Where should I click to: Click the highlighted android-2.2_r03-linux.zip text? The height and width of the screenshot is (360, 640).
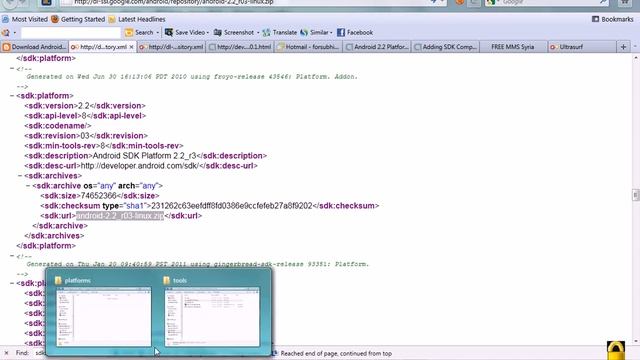point(120,216)
